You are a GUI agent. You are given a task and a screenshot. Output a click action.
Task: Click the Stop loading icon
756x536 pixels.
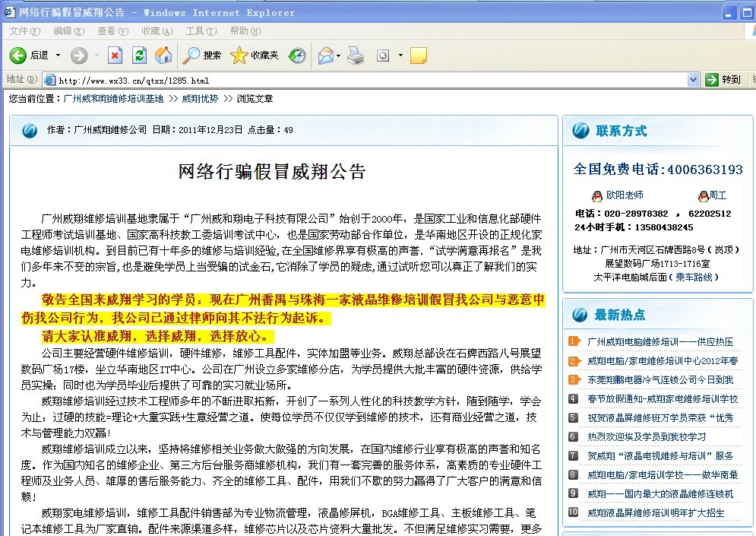[x=115, y=56]
